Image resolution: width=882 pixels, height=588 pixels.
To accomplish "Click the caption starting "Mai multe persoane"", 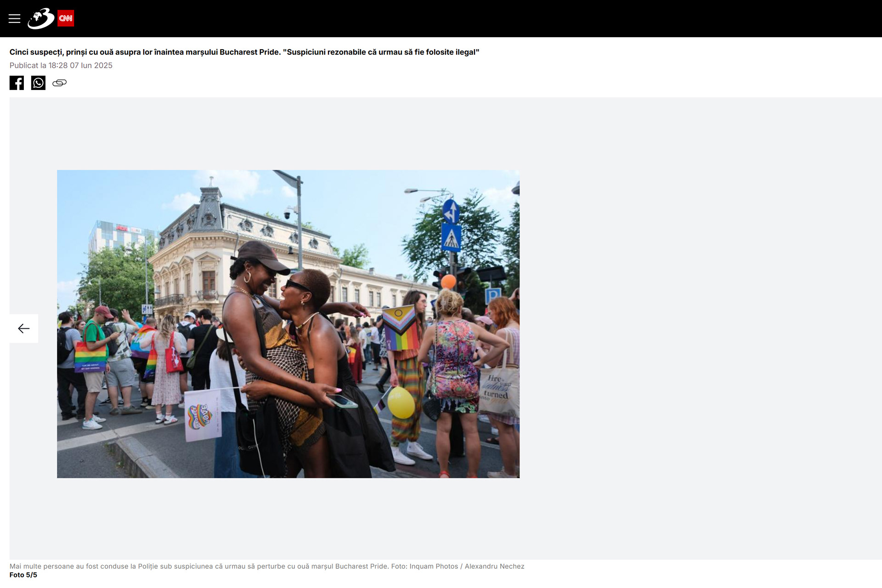I will pos(198,566).
